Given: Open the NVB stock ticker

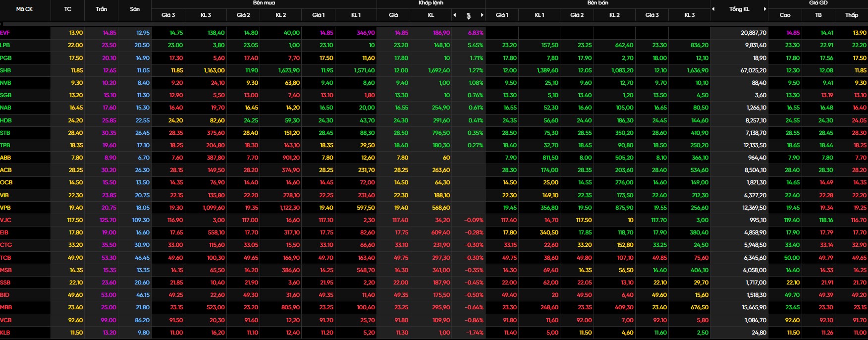Looking at the screenshot, I should tap(5, 83).
